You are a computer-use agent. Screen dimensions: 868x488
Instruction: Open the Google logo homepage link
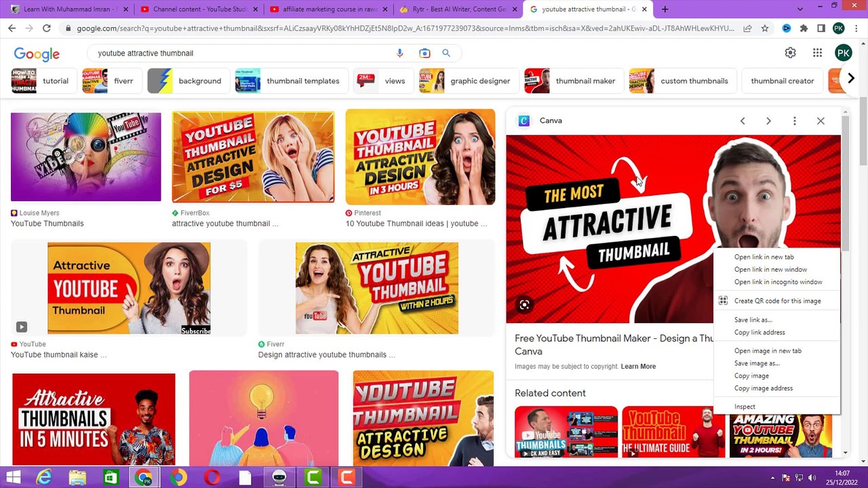[x=37, y=54]
